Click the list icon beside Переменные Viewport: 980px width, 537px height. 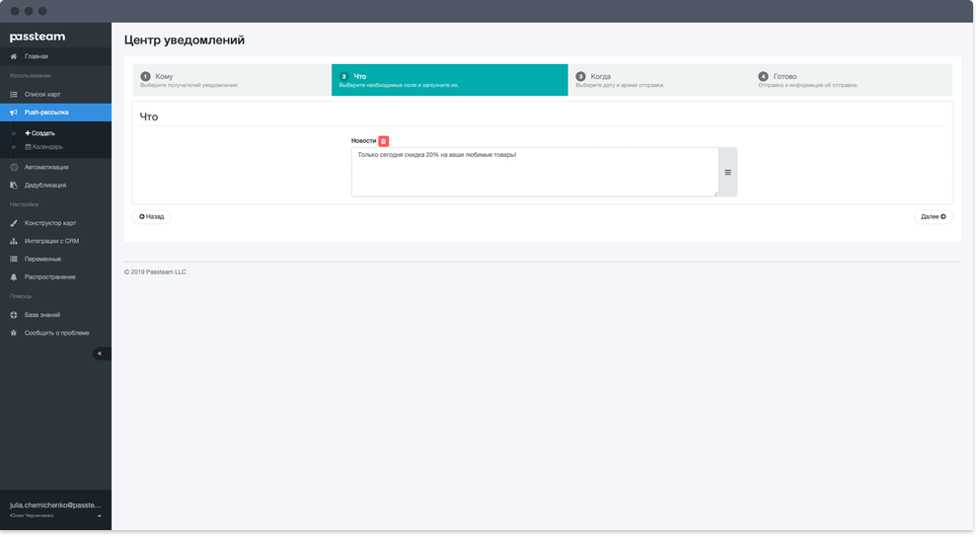pyautogui.click(x=14, y=260)
